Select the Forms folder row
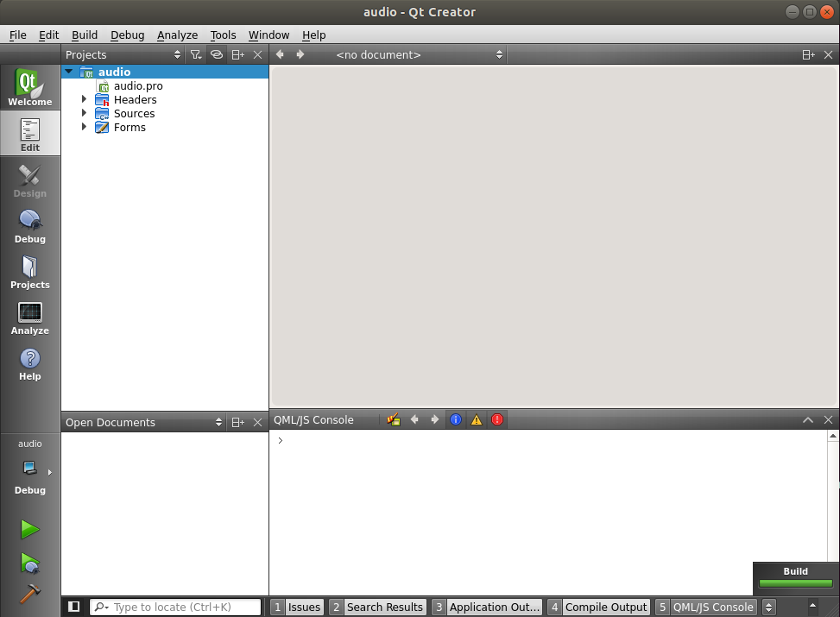840x617 pixels. (x=165, y=128)
